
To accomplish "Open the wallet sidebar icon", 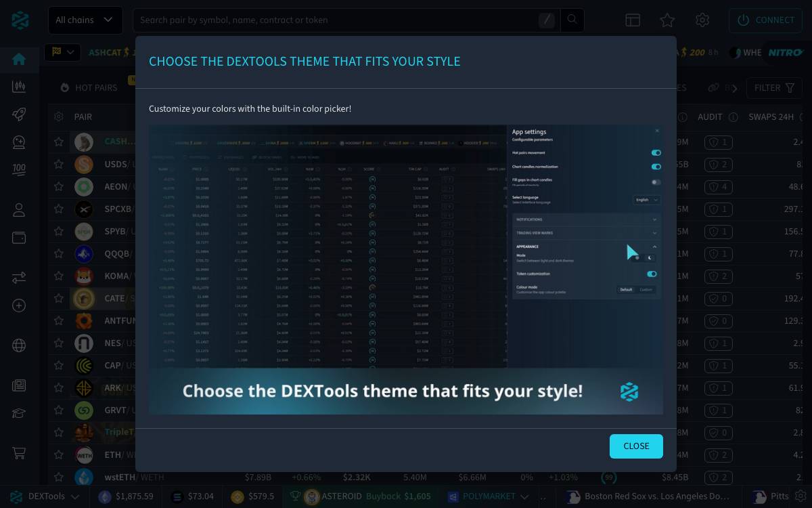I will tap(19, 238).
